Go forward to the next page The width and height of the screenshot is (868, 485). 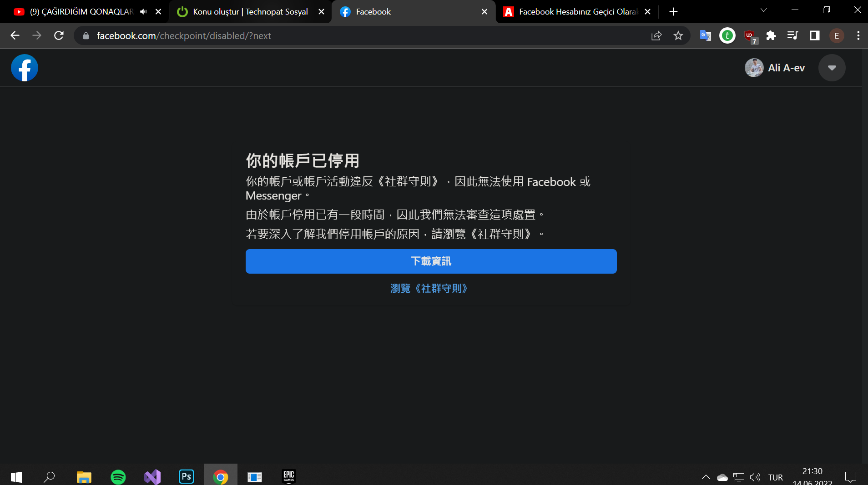[37, 35]
